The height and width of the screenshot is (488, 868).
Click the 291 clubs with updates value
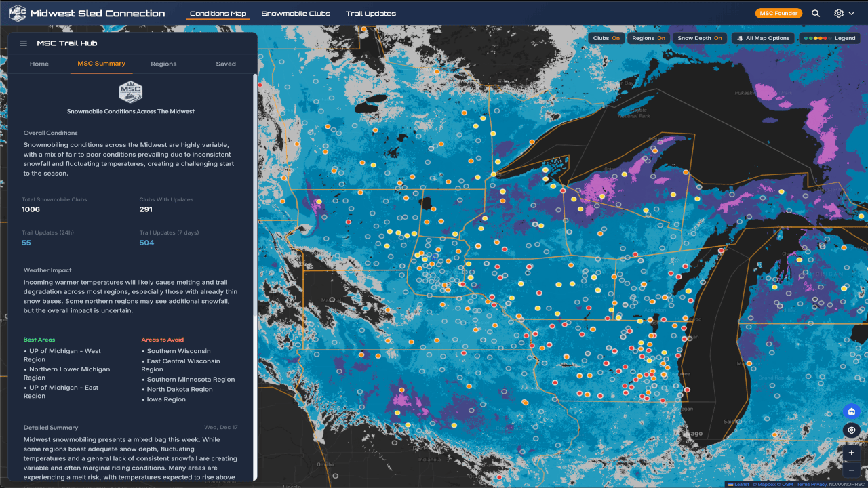tap(146, 209)
